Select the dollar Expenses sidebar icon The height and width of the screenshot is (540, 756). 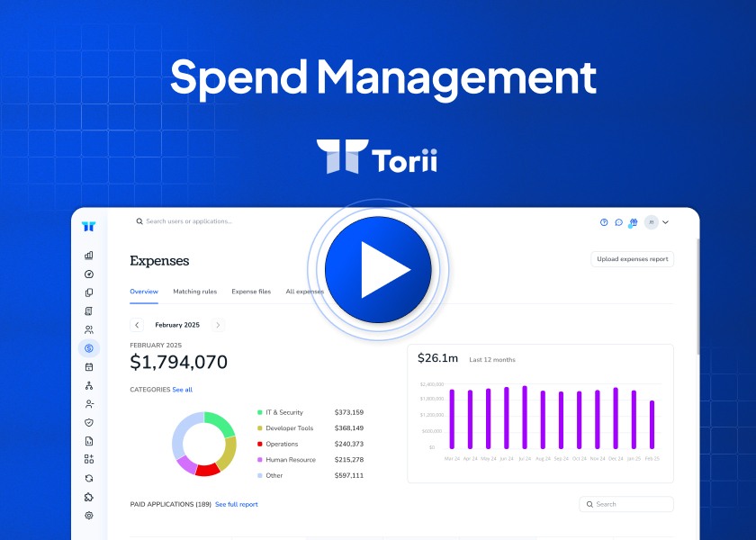coord(89,348)
